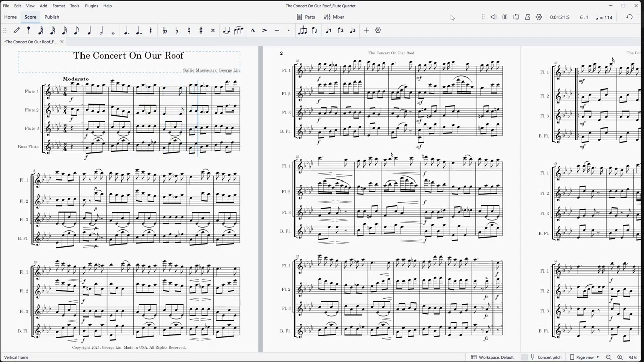Toggle Concert pitch
Image resolution: width=644 pixels, height=362 pixels.
click(546, 357)
